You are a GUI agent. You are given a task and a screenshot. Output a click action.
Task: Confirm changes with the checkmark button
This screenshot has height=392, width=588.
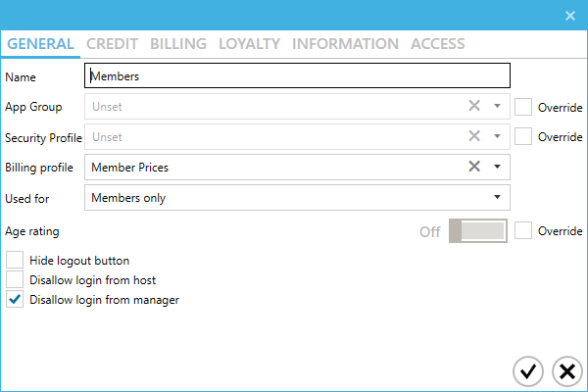(x=528, y=371)
